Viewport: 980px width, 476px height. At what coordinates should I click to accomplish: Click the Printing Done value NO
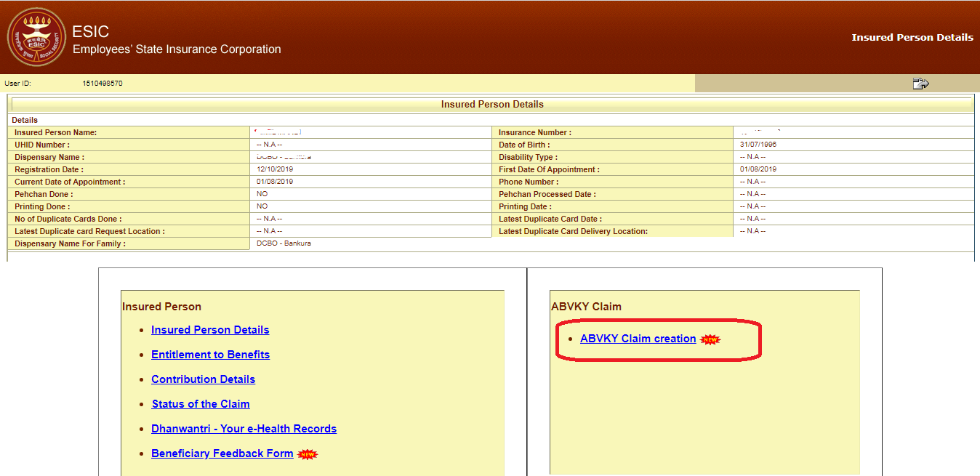point(262,206)
